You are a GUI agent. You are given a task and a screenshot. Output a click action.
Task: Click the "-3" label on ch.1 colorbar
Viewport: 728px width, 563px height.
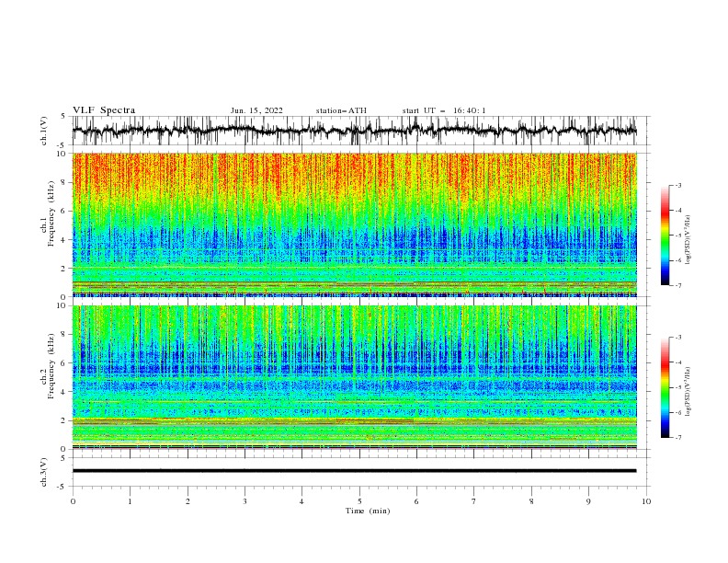point(677,185)
